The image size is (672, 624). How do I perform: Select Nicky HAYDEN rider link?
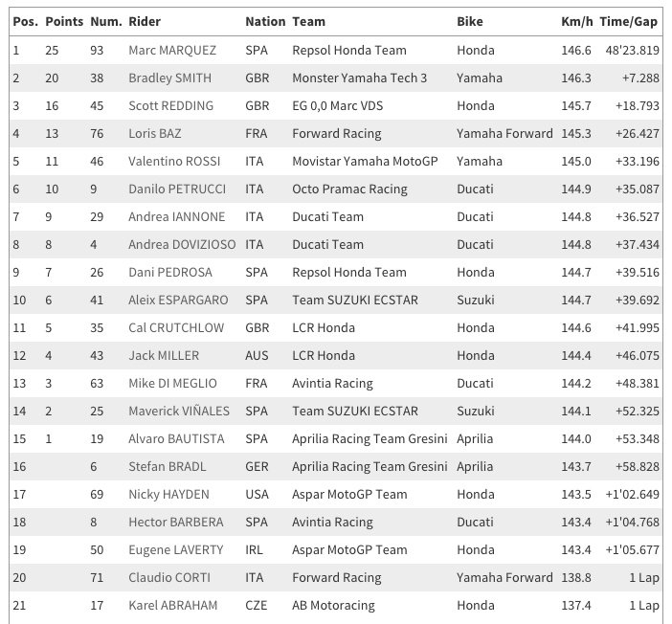[x=168, y=494]
